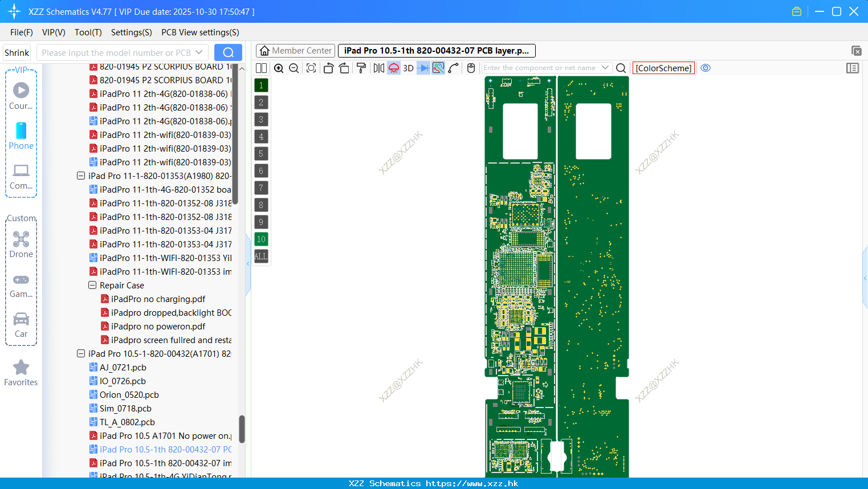Open Favorites
This screenshot has height=489, width=868.
[x=21, y=373]
